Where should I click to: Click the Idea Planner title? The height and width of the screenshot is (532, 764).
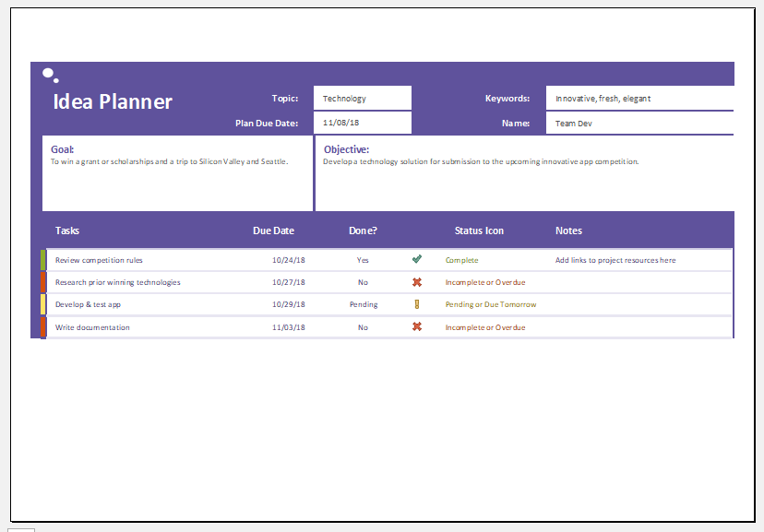113,101
